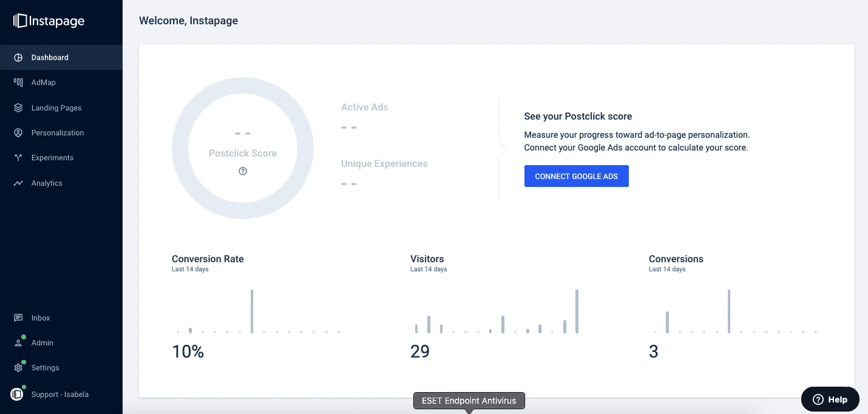Navigate to Personalization

(x=61, y=133)
